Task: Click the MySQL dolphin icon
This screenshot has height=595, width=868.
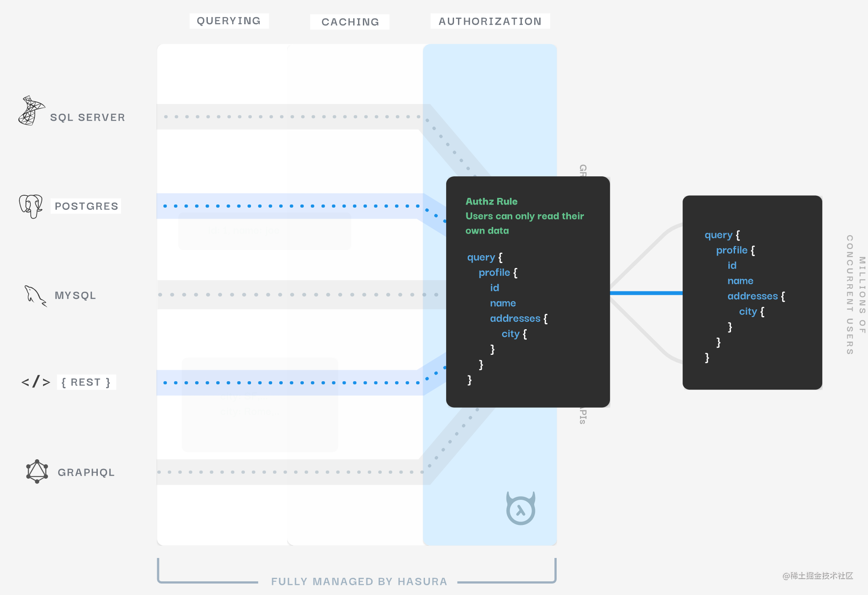Action: pyautogui.click(x=36, y=295)
